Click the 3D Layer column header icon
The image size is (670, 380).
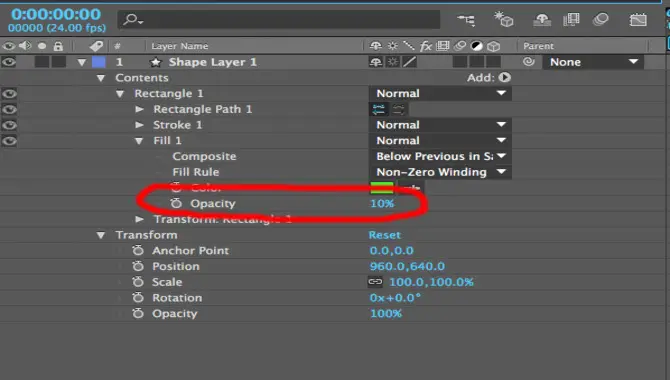point(494,46)
